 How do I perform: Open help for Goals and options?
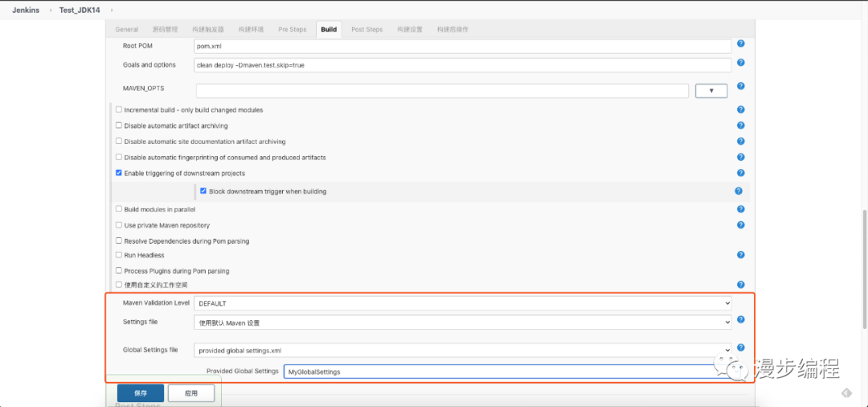741,63
